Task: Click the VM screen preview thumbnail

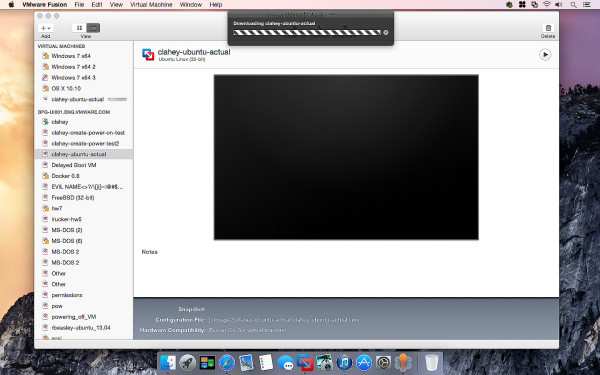Action: point(346,157)
